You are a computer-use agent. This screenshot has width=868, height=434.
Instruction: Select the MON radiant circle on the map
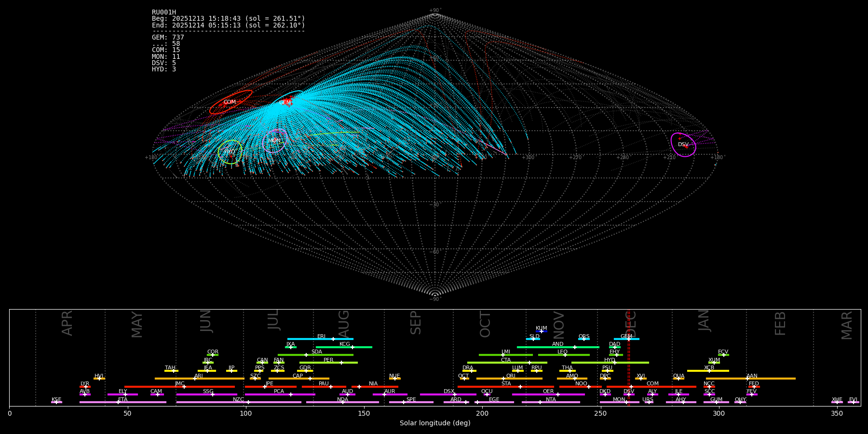point(275,141)
